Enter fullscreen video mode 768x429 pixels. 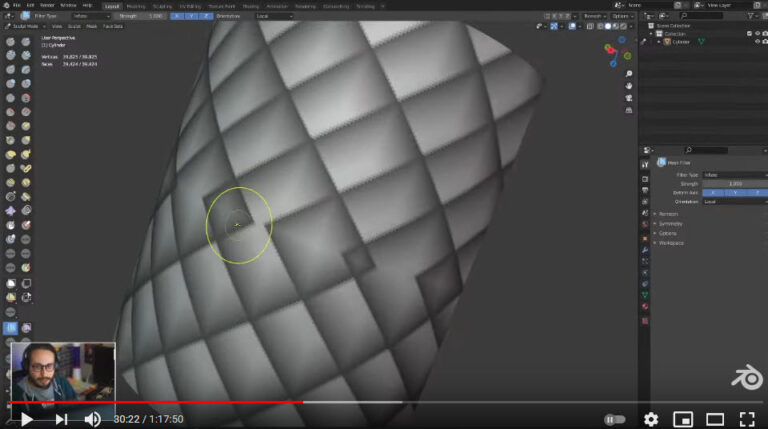point(747,419)
